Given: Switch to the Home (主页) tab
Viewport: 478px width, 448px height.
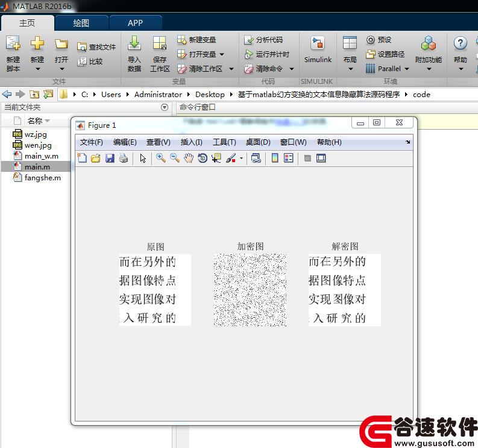Looking at the screenshot, I should pyautogui.click(x=27, y=23).
